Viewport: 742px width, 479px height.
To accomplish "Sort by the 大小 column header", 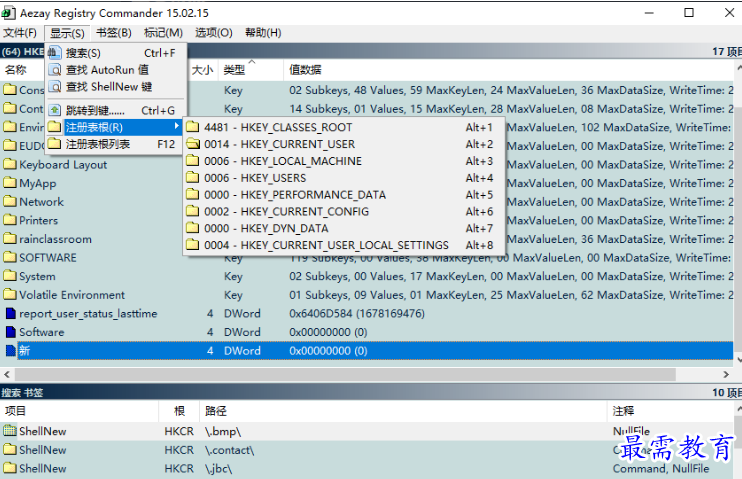I will (x=203, y=70).
